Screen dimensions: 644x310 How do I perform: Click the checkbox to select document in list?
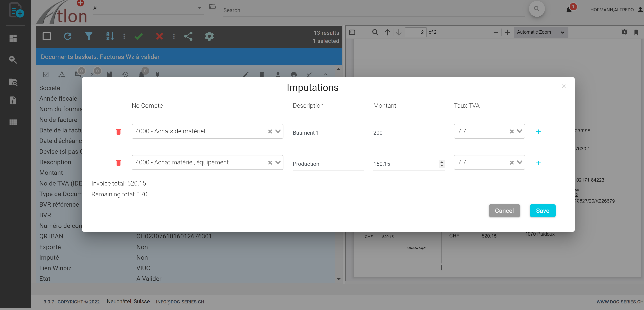click(x=46, y=36)
